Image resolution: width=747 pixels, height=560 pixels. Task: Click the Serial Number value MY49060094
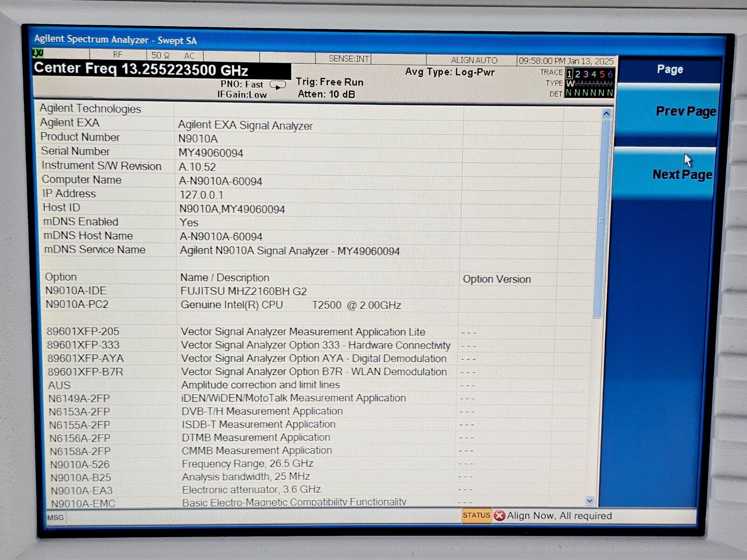coord(211,153)
